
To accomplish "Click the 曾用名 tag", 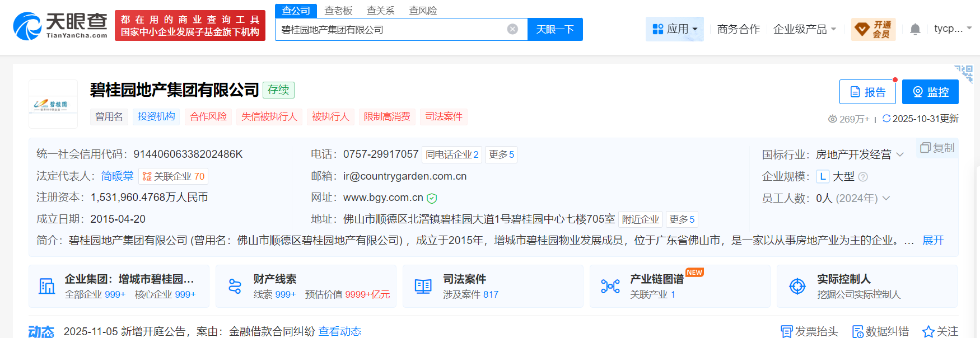I will pyautogui.click(x=109, y=116).
